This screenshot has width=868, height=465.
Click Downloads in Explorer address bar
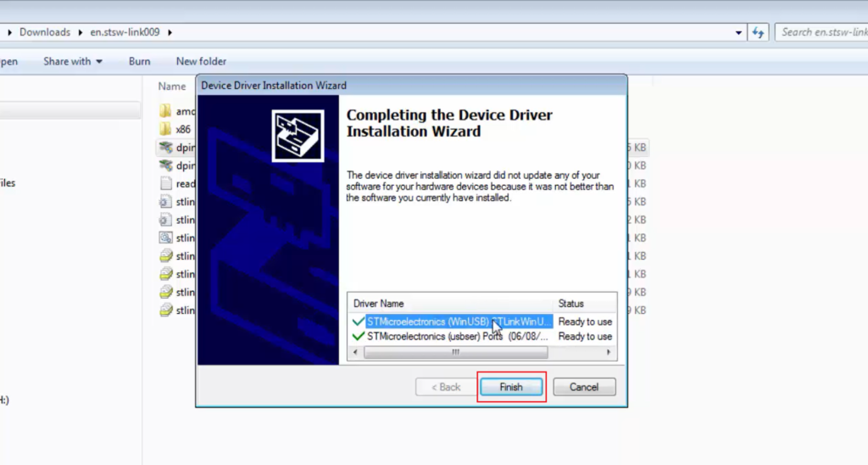click(x=45, y=32)
